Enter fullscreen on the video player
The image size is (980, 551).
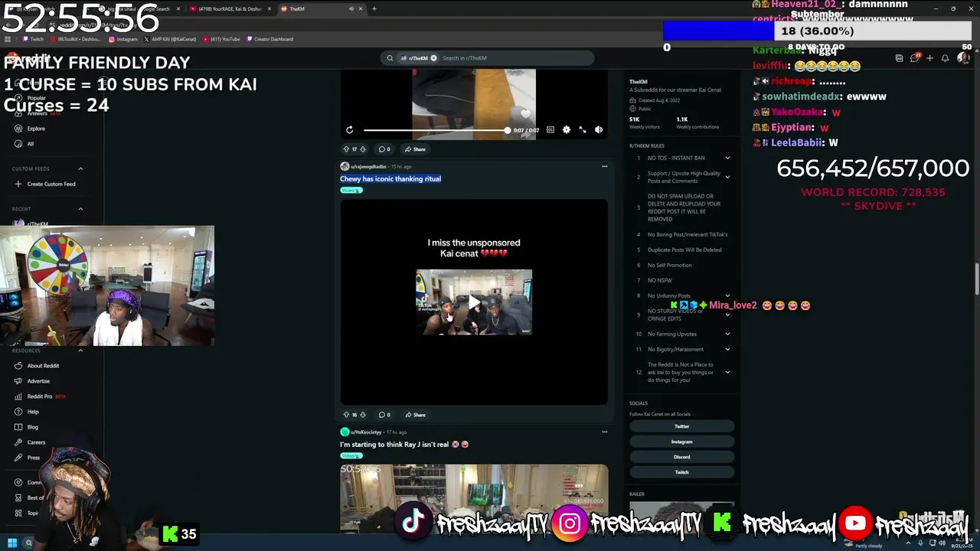[583, 130]
